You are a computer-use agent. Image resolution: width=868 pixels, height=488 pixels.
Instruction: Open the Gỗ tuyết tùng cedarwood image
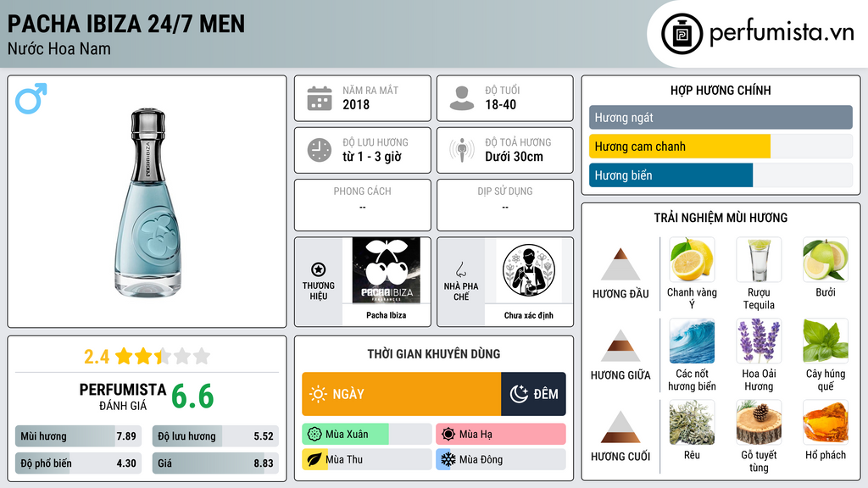(759, 422)
